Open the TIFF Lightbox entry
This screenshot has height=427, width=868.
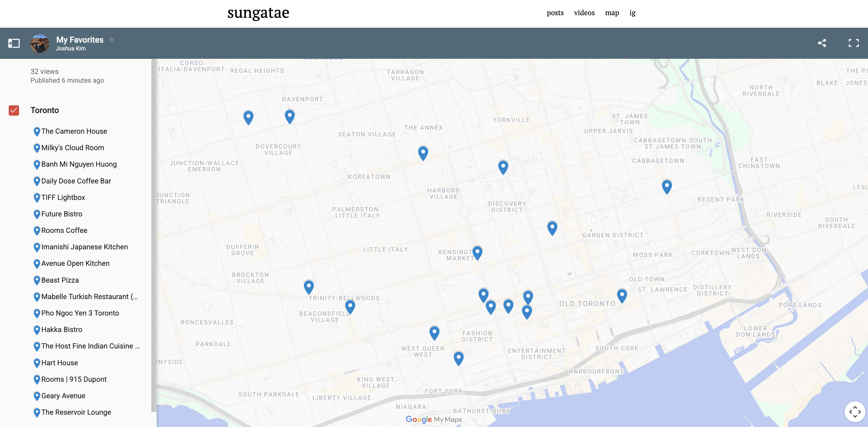pos(63,197)
